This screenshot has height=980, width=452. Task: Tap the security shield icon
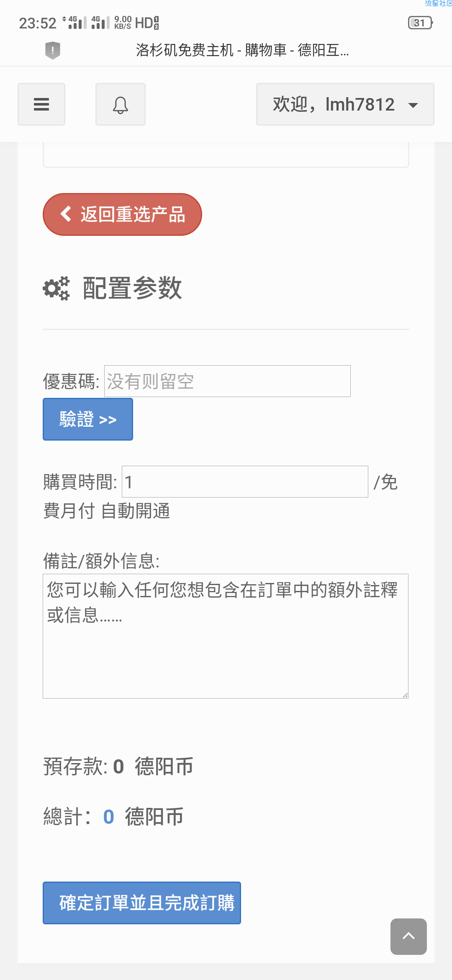(53, 50)
